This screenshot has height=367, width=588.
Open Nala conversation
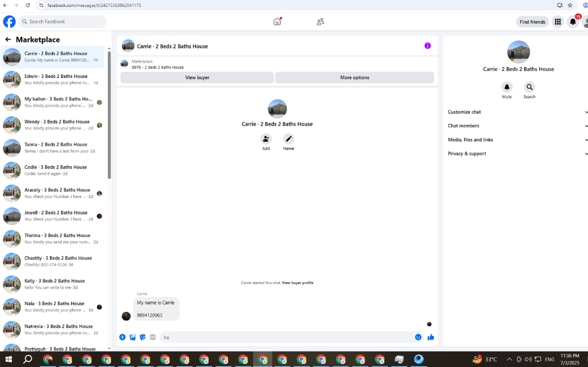53,307
